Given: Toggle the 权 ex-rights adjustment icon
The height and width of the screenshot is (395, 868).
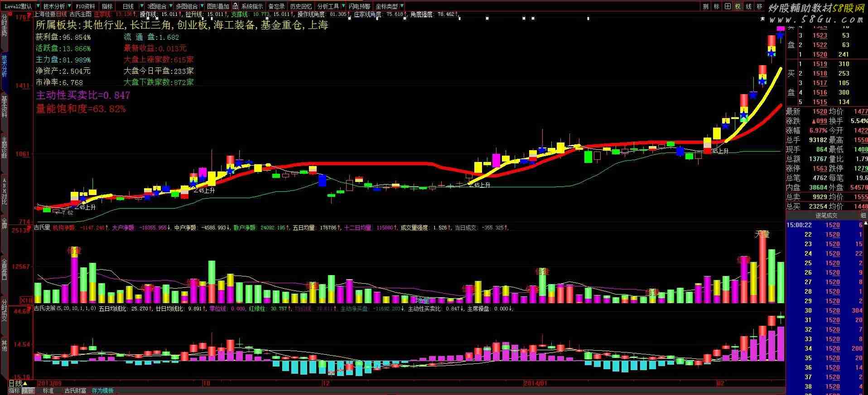Looking at the screenshot, I should (738, 6).
